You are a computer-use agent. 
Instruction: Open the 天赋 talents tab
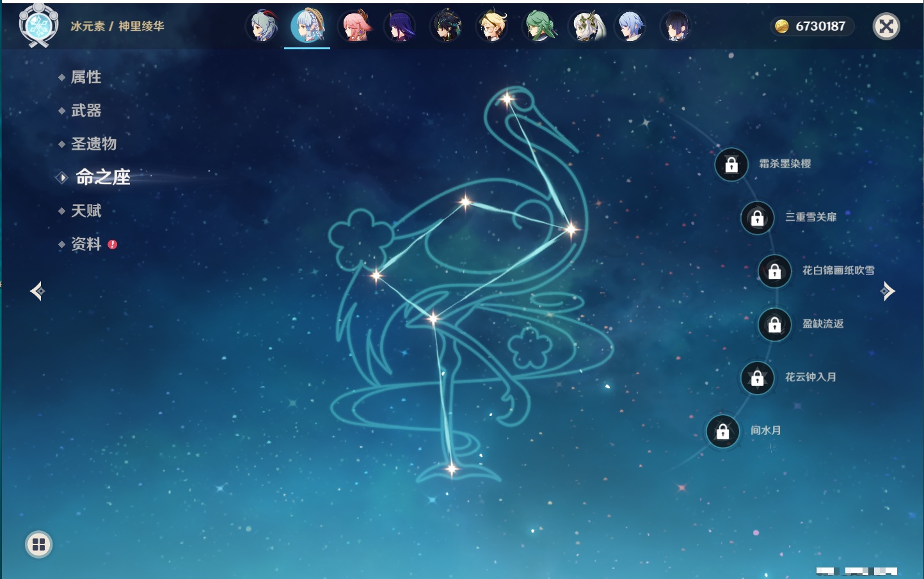point(86,210)
